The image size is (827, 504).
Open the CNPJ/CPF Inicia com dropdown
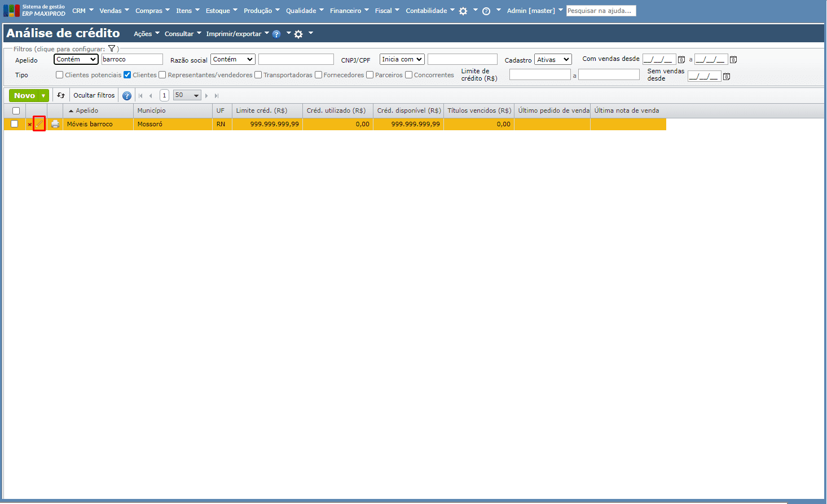402,59
